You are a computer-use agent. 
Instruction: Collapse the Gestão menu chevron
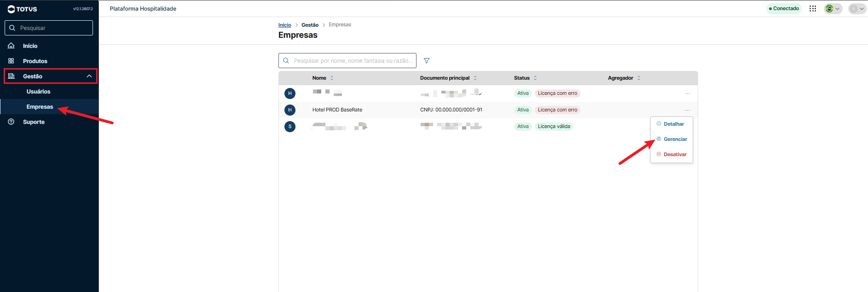click(x=89, y=76)
